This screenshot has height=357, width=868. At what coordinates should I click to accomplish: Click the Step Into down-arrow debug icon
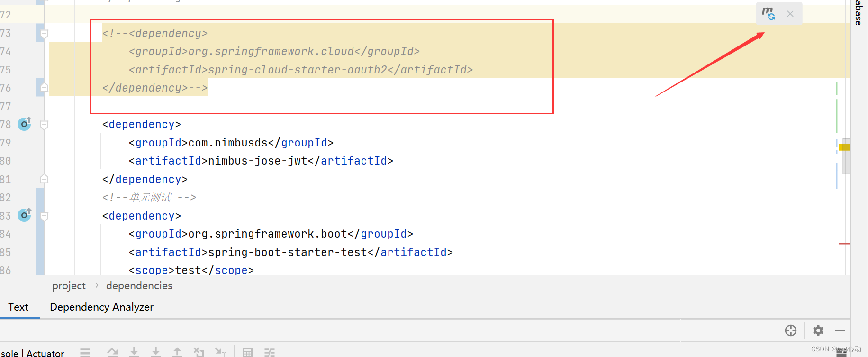pos(134,352)
